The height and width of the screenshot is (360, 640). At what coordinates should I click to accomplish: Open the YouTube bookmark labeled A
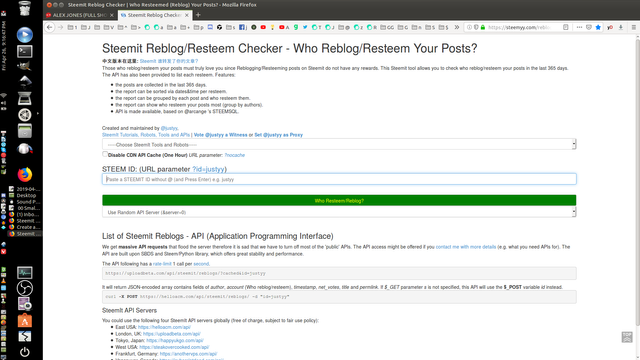click(x=284, y=27)
